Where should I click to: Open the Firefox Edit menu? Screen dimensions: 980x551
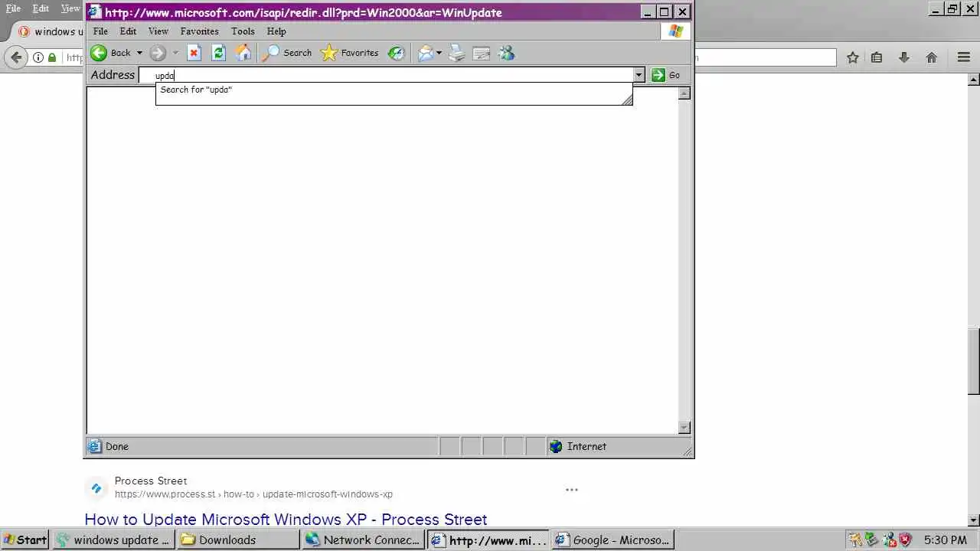[41, 8]
